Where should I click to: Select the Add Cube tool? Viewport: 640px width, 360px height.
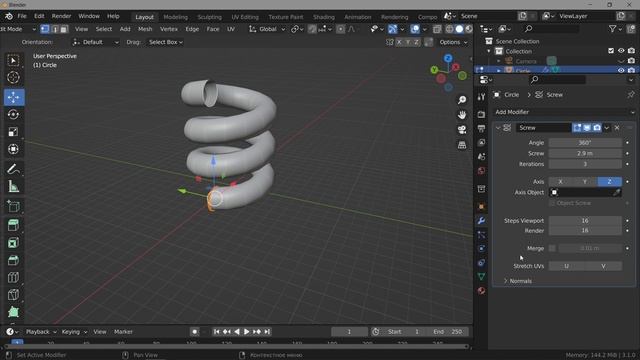click(x=13, y=207)
